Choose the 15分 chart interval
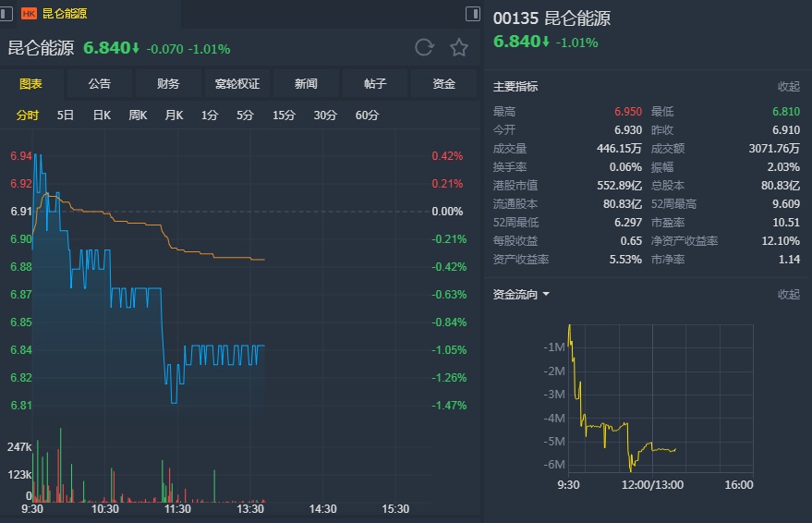Image resolution: width=812 pixels, height=523 pixels. point(284,116)
